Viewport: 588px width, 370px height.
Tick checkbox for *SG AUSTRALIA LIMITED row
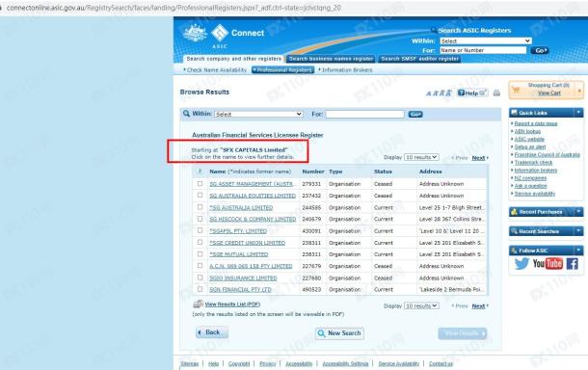[200, 207]
